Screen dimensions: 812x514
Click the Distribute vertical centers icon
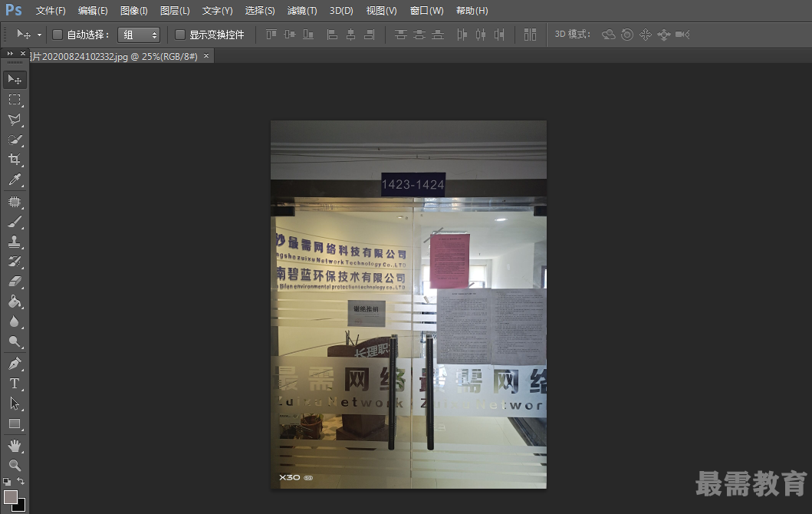pyautogui.click(x=419, y=35)
